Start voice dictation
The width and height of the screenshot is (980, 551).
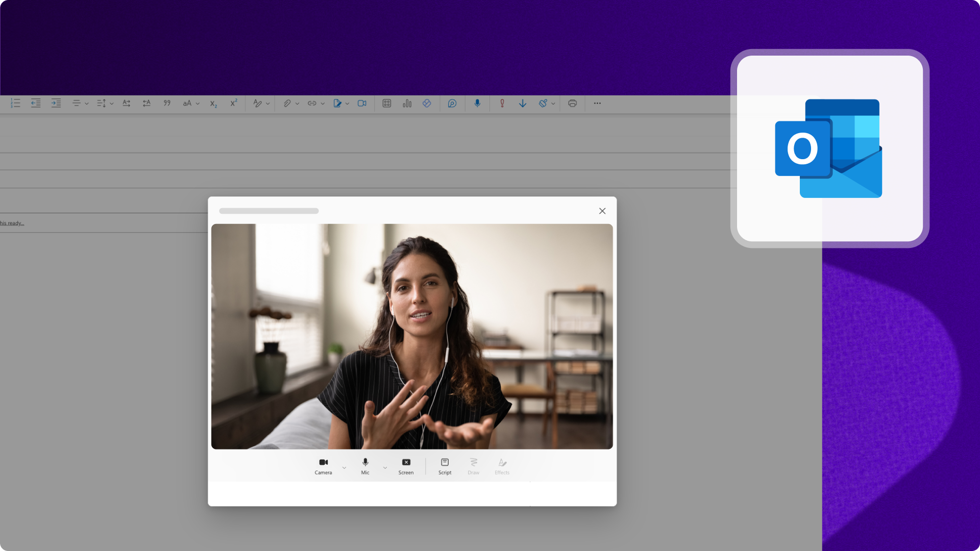point(477,104)
